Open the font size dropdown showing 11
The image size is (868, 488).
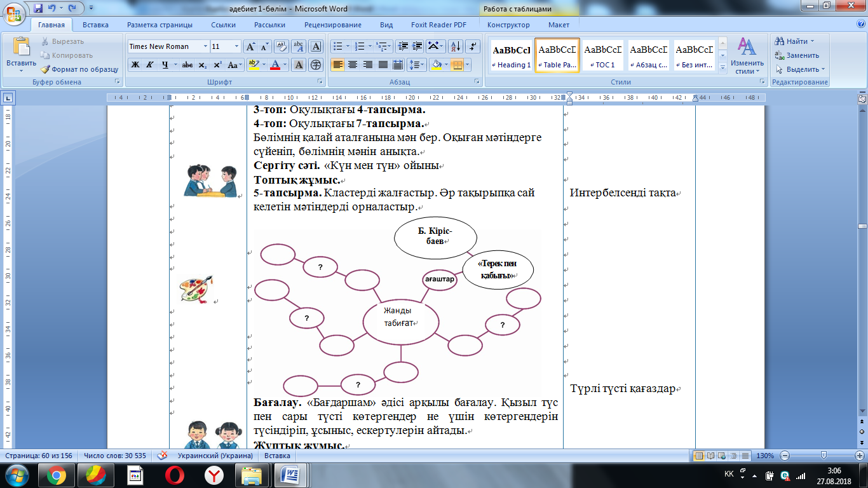(x=237, y=46)
